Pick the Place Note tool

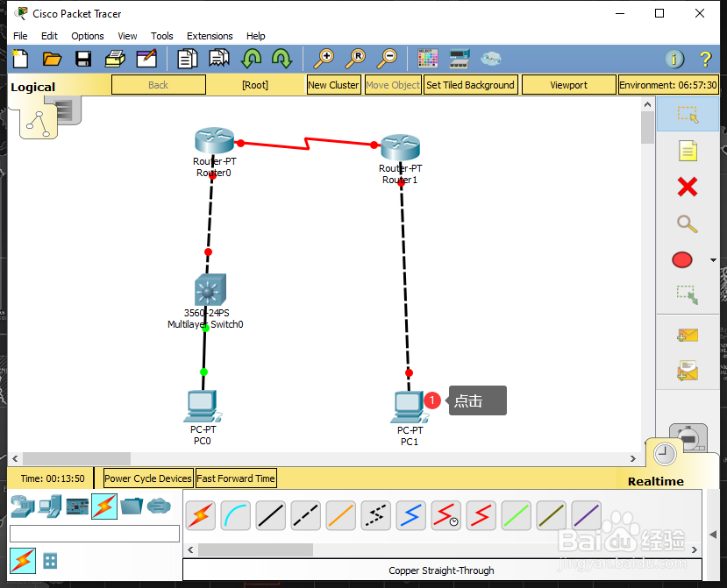coord(688,151)
